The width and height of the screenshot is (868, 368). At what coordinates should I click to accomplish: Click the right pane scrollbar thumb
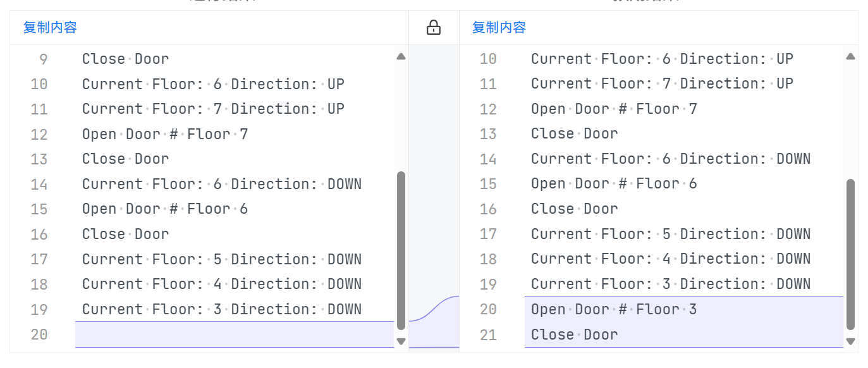[x=850, y=253]
